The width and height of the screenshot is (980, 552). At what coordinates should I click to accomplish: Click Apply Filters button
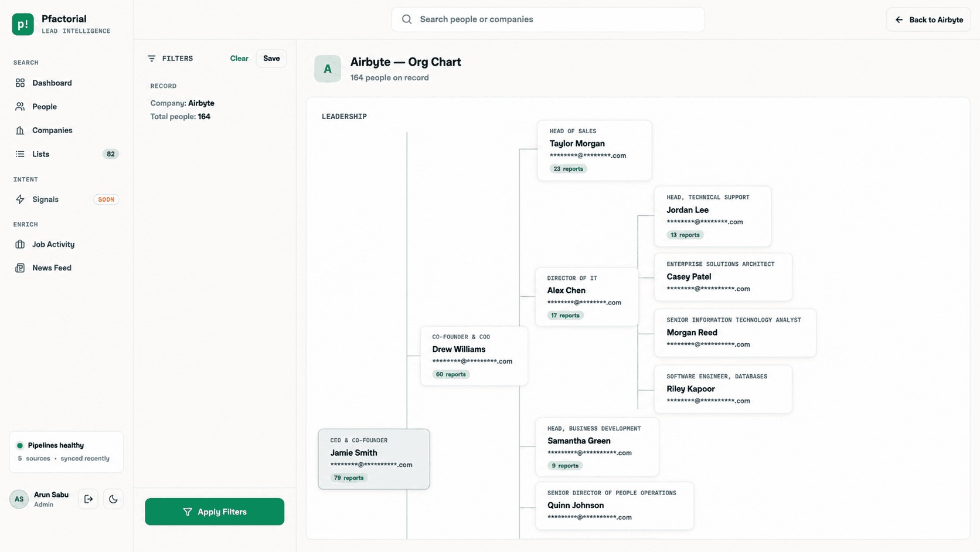tap(215, 512)
